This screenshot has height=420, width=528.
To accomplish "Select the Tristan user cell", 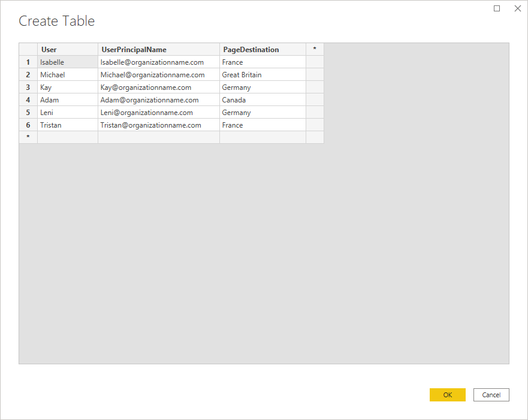I will (x=67, y=125).
